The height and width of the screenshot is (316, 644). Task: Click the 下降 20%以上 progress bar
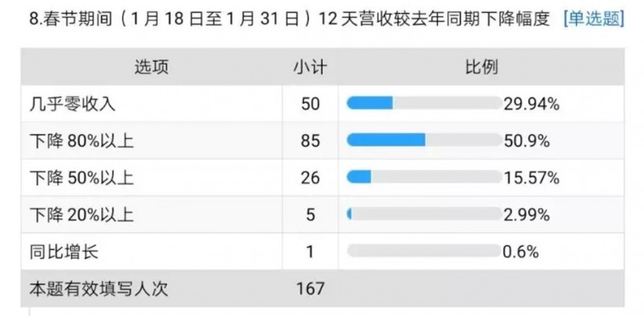pos(425,214)
